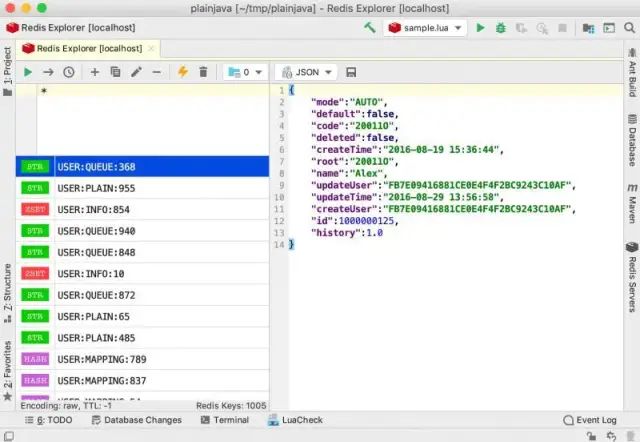The width and height of the screenshot is (640, 442).
Task: Select key USER:INFO:10
Action: pyautogui.click(x=142, y=273)
